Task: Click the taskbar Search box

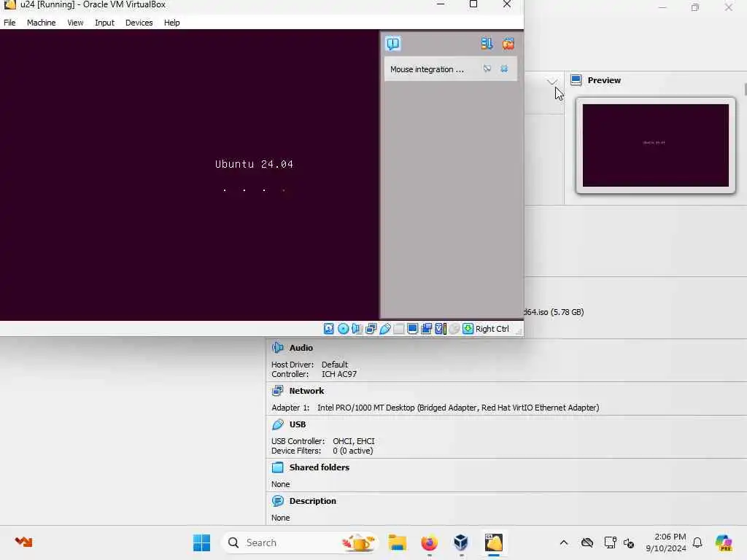Action: coord(300,542)
